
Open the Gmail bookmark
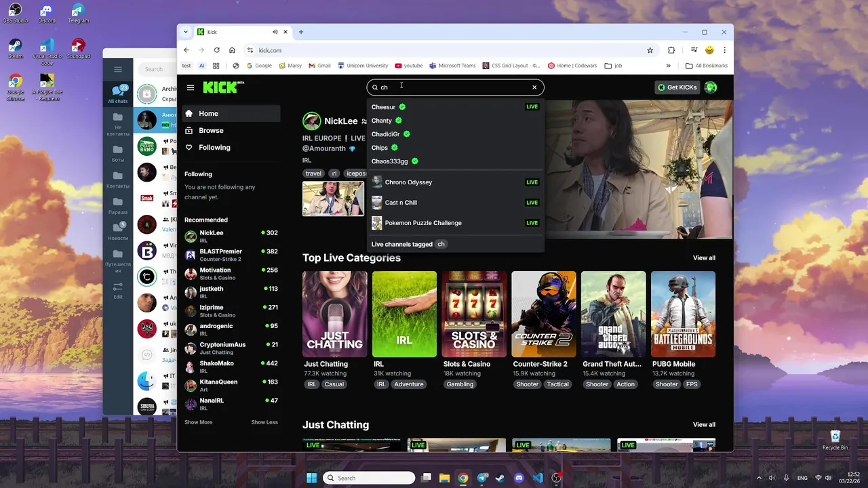point(319,66)
